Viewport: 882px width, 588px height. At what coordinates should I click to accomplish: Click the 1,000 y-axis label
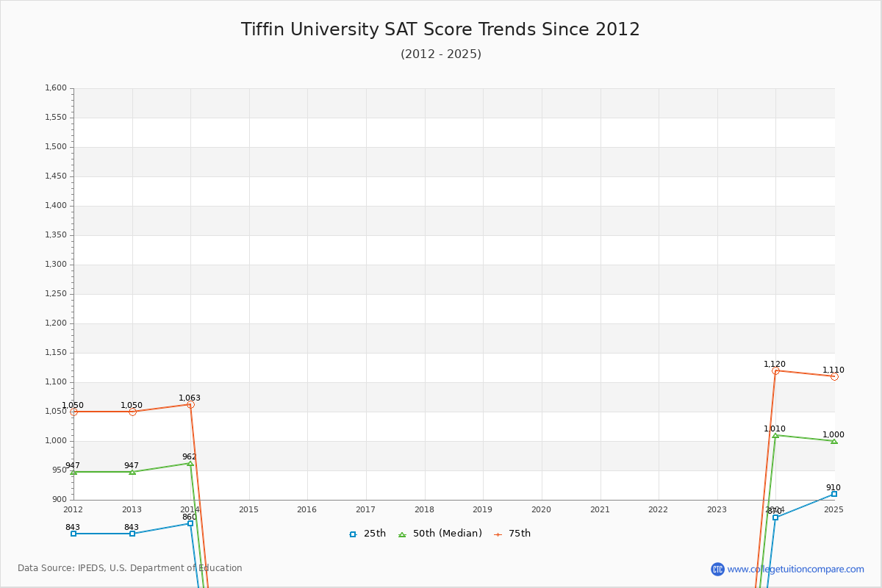[x=56, y=441]
